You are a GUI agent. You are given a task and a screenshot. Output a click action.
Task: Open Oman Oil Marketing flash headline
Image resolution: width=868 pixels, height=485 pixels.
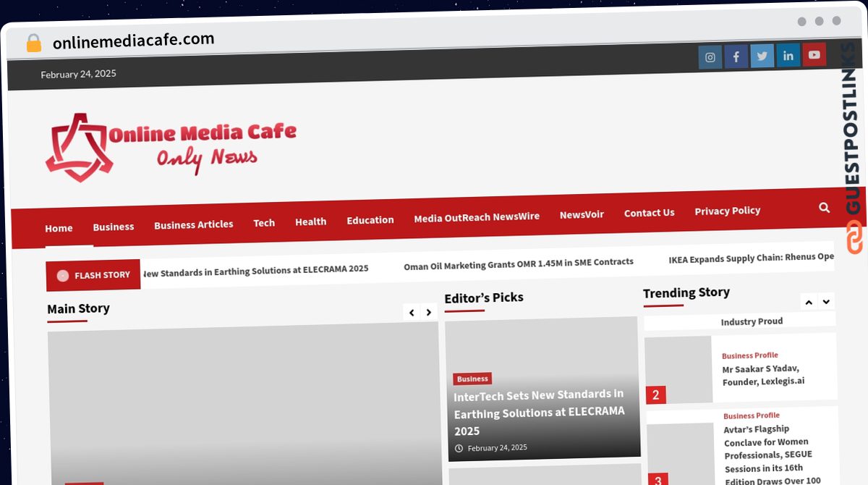(x=519, y=263)
